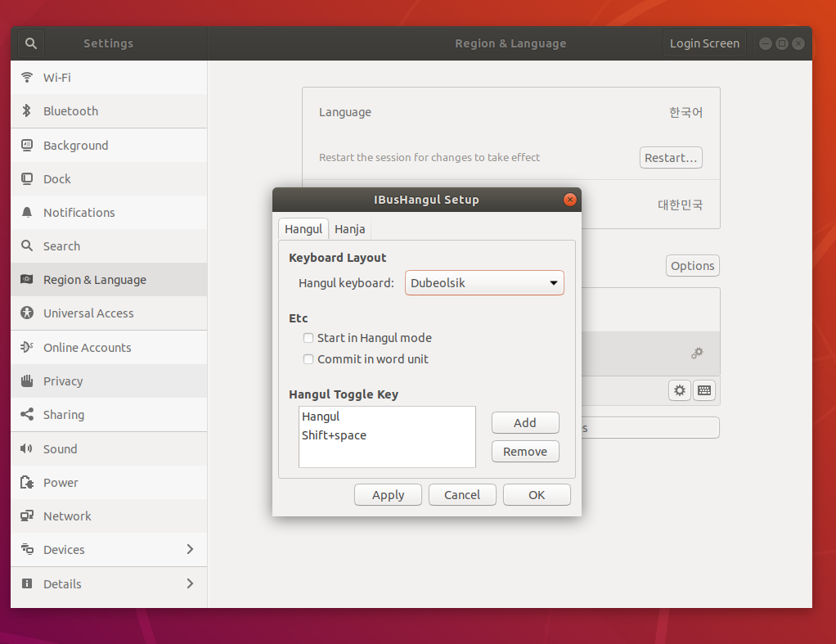836x644 pixels.
Task: Click the Sharing icon in sidebar
Action: [27, 415]
